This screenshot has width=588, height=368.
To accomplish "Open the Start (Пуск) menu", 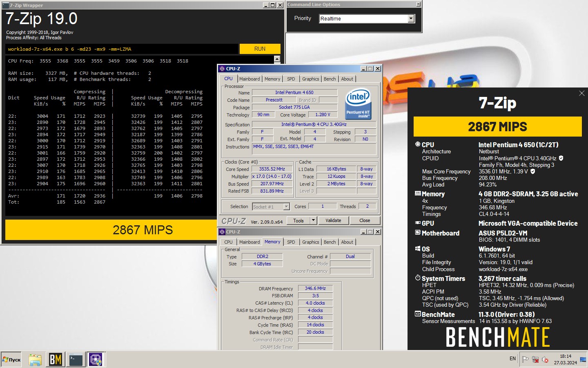I will [11, 359].
